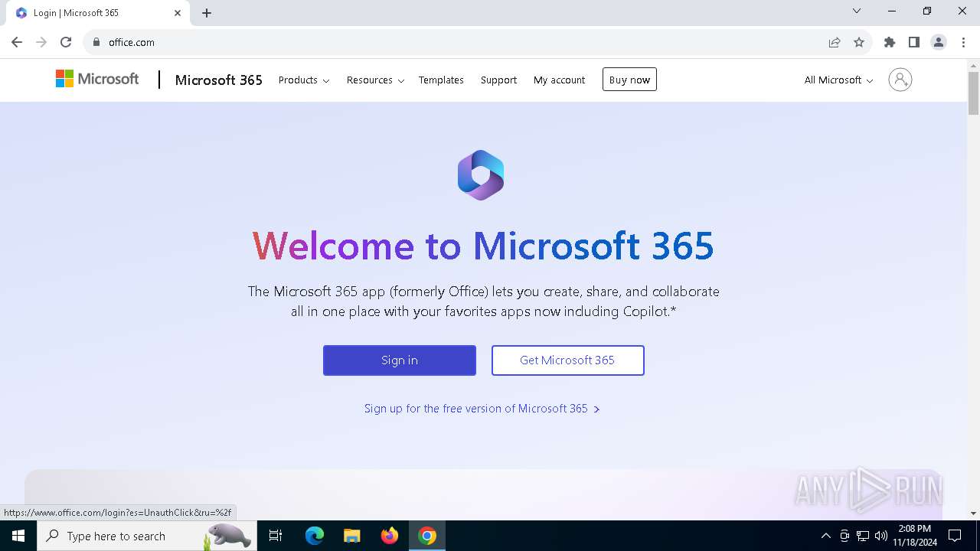This screenshot has width=980, height=551.
Task: Click the Type here to search box
Action: click(145, 536)
